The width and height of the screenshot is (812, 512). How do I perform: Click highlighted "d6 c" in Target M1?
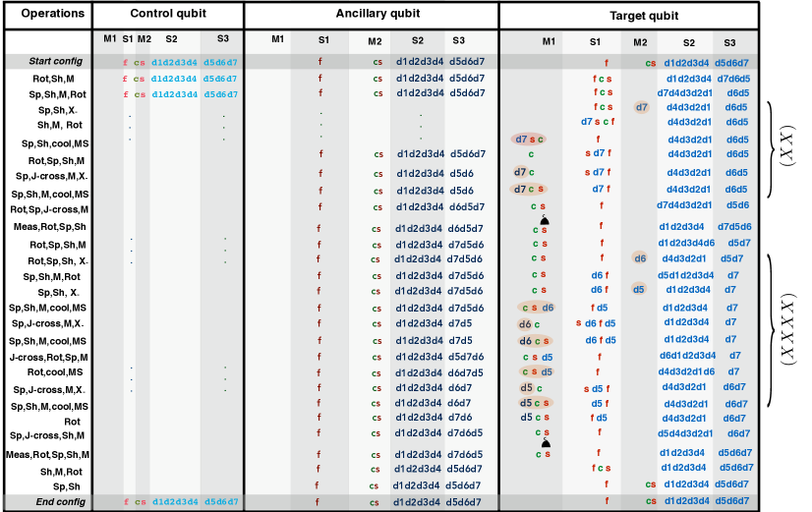(x=529, y=324)
